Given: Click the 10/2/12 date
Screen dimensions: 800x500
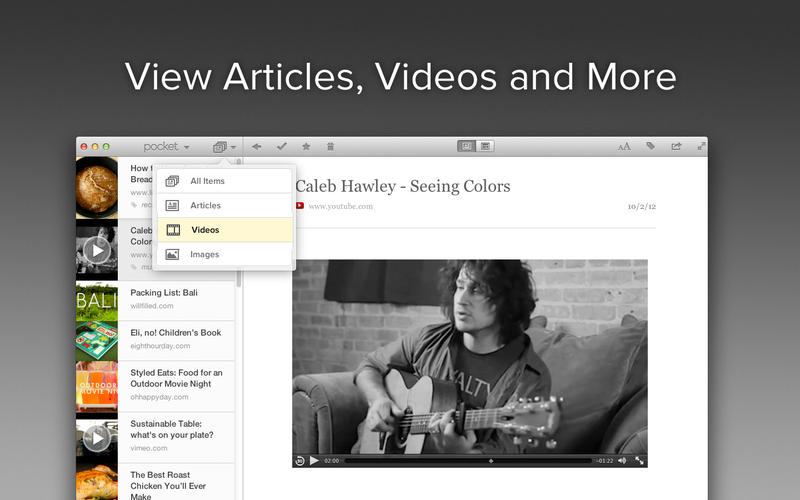Looking at the screenshot, I should [x=641, y=206].
